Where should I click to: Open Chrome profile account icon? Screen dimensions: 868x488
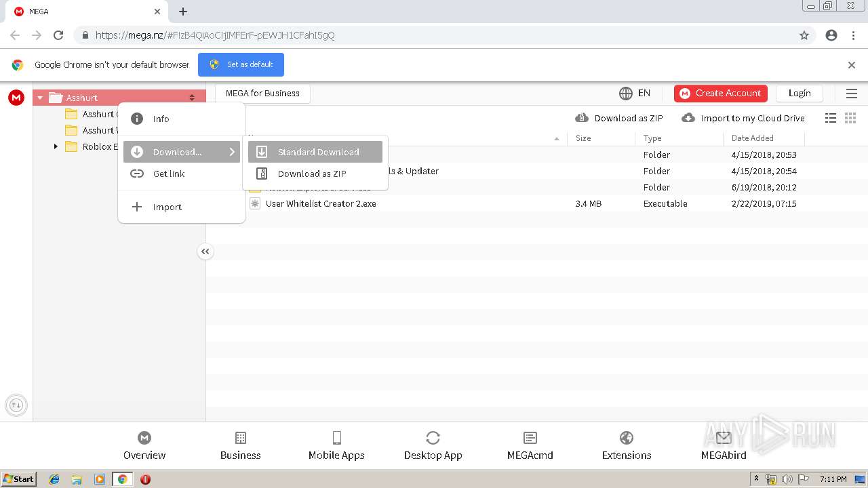(x=831, y=35)
